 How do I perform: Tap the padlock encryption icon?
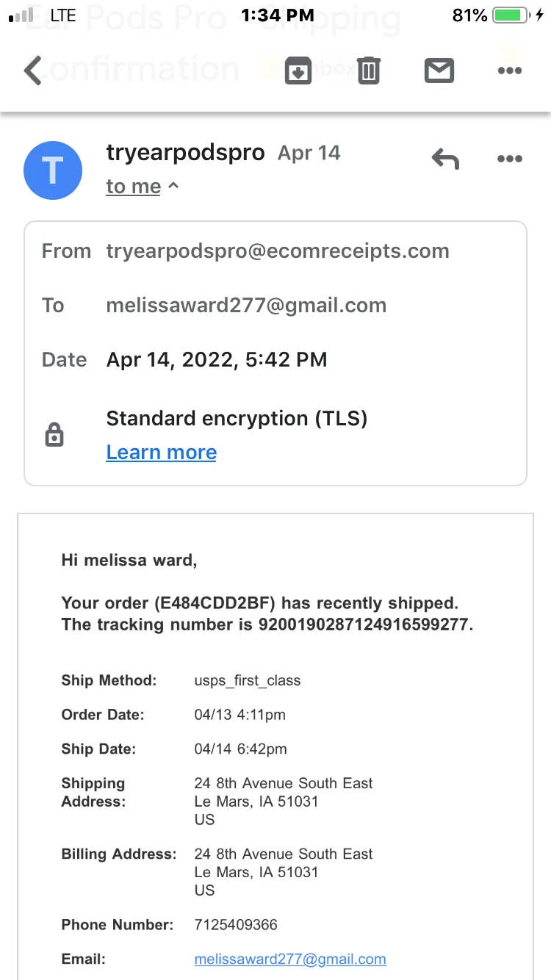(54, 436)
